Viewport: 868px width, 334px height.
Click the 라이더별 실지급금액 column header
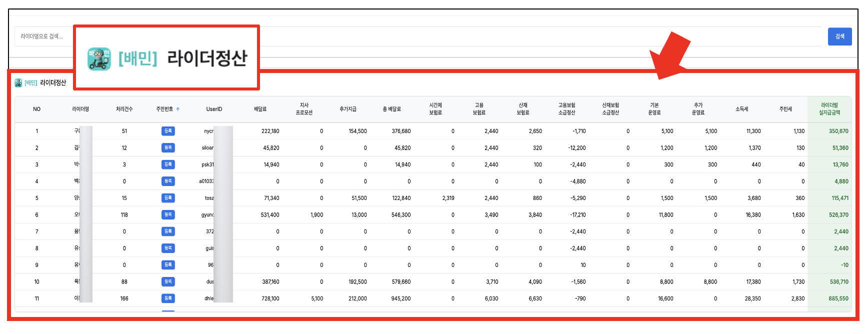click(x=829, y=109)
